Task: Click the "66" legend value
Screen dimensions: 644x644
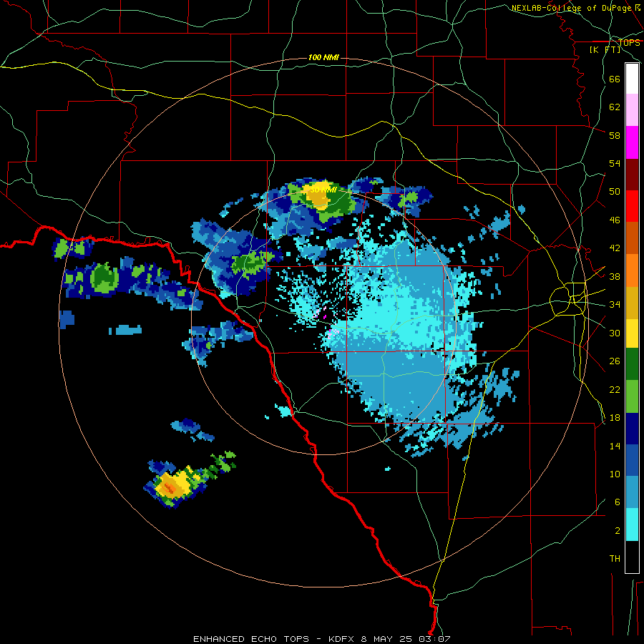Action: coord(615,79)
